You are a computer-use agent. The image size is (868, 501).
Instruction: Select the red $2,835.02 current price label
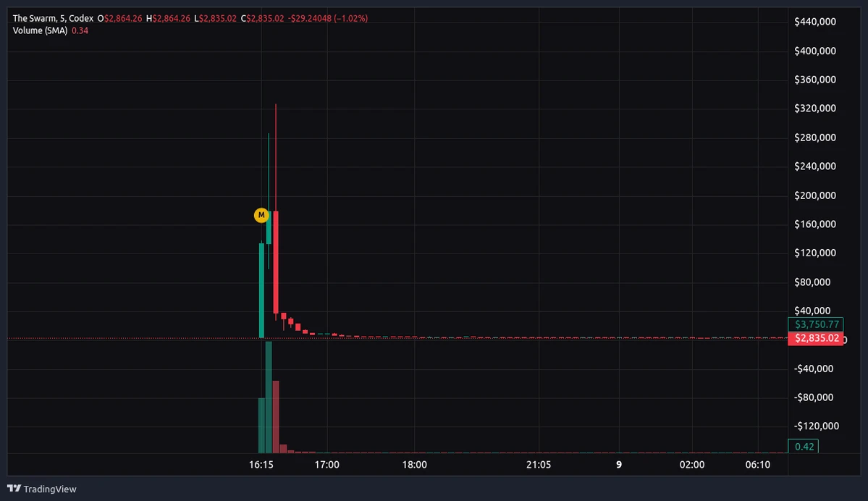815,338
